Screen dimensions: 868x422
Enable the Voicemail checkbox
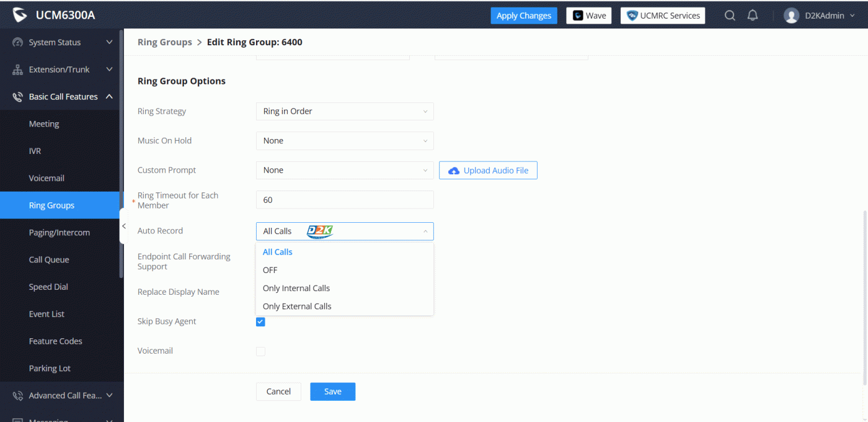pos(260,351)
